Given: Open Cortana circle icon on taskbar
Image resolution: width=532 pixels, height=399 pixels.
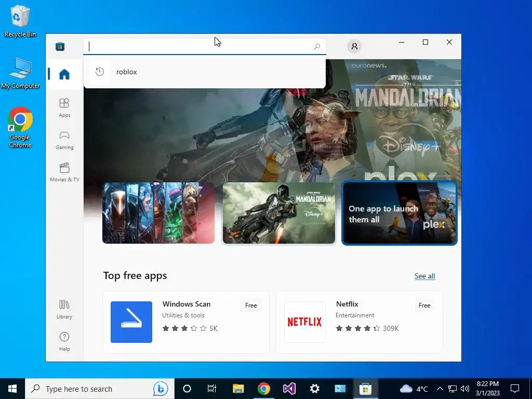Looking at the screenshot, I should point(187,389).
